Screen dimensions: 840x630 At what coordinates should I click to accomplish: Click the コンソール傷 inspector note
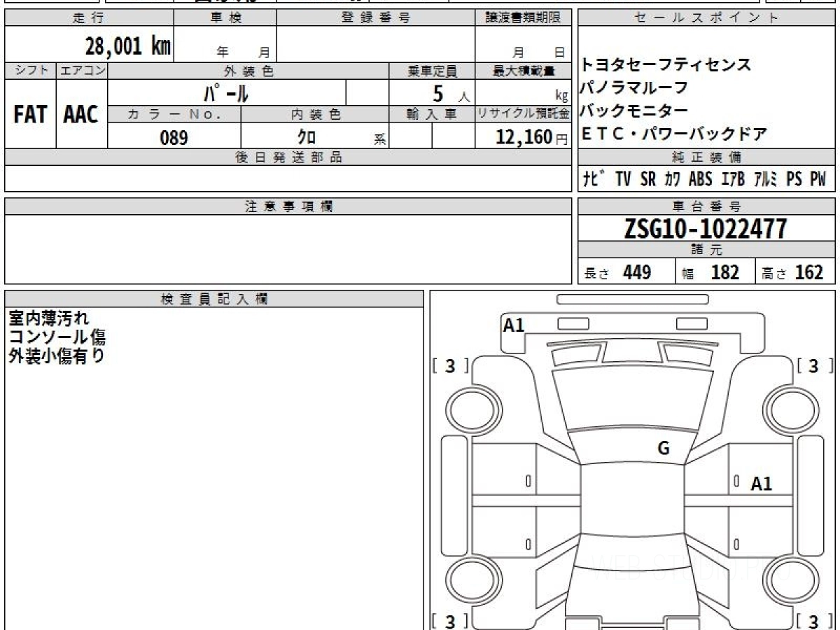57,337
